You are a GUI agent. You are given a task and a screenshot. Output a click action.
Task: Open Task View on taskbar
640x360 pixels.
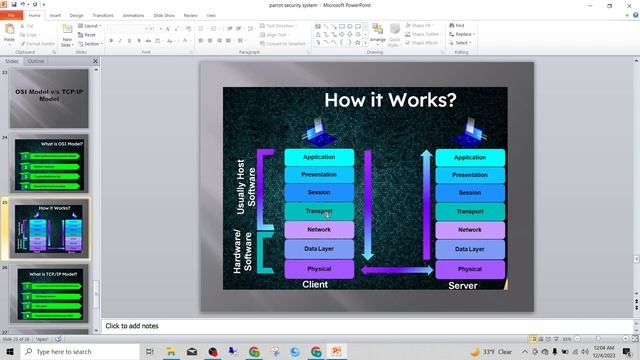tap(149, 351)
